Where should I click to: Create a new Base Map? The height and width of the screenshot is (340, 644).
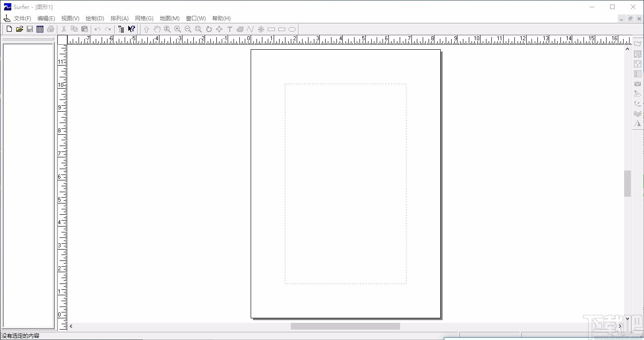[x=638, y=44]
